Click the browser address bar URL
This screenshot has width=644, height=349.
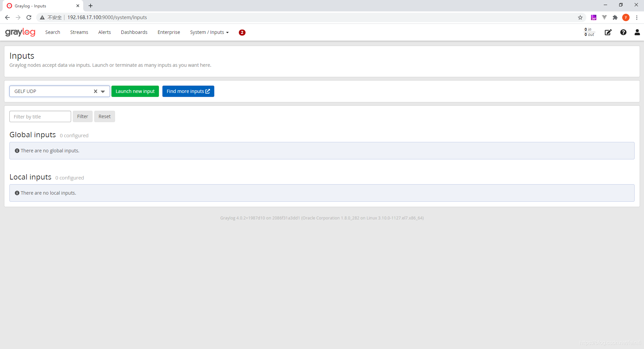click(107, 17)
